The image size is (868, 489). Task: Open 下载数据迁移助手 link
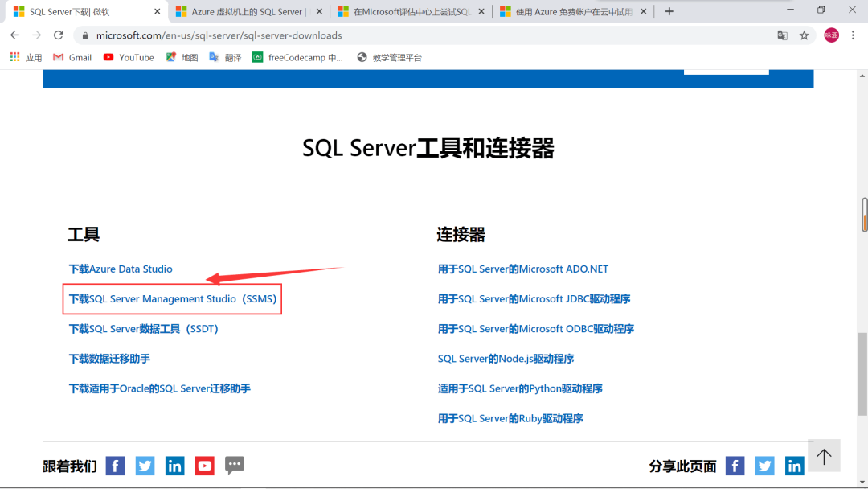[109, 359]
